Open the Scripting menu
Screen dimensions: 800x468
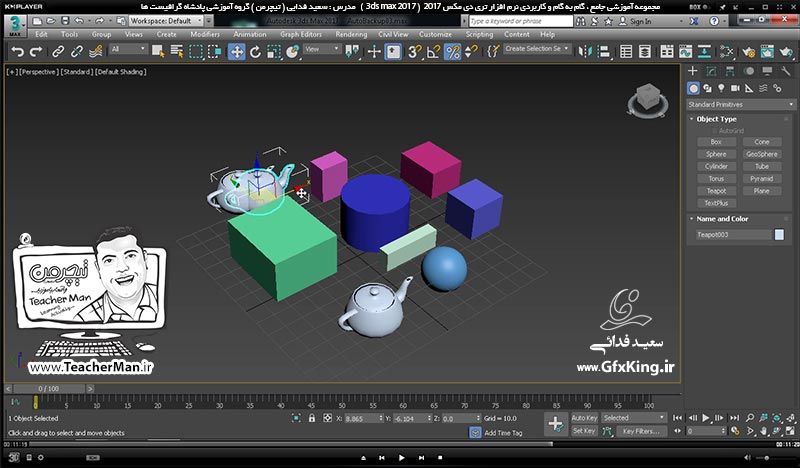point(479,34)
